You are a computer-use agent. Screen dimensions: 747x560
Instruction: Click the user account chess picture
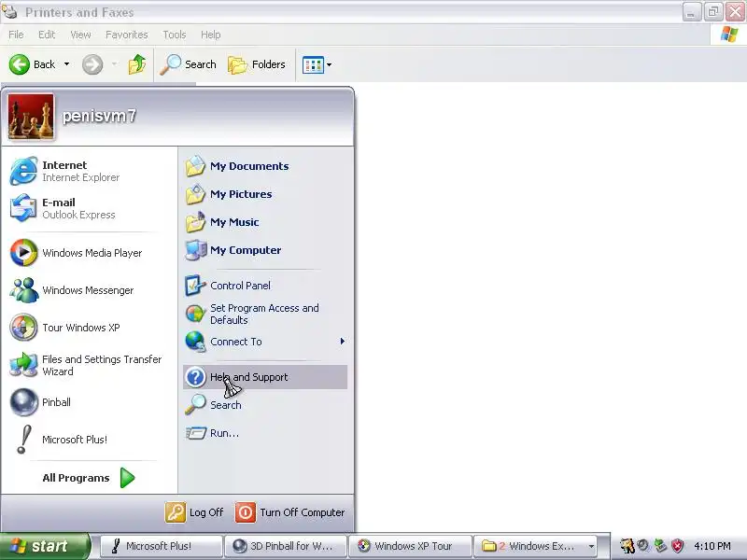click(31, 117)
